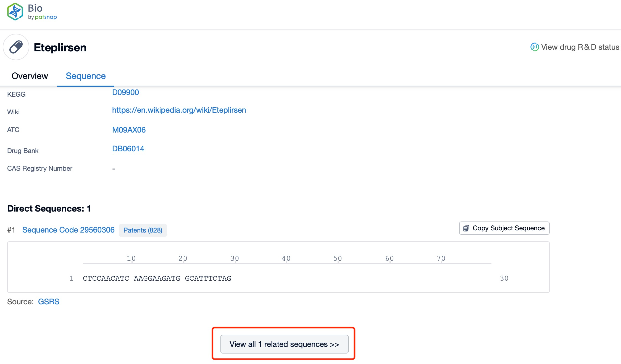Image resolution: width=621 pixels, height=364 pixels.
Task: Select the Sequence tab
Action: pyautogui.click(x=86, y=76)
